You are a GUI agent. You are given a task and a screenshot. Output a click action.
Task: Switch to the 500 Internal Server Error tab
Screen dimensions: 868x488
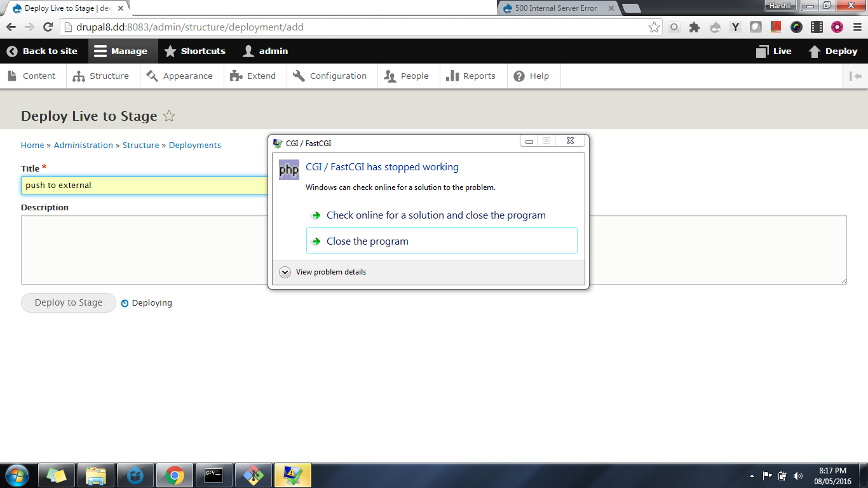coord(557,8)
